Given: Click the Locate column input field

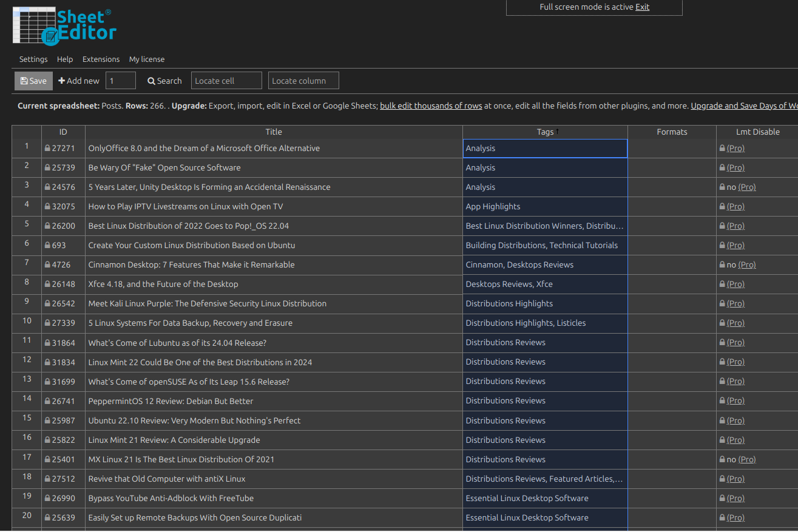Looking at the screenshot, I should [303, 81].
